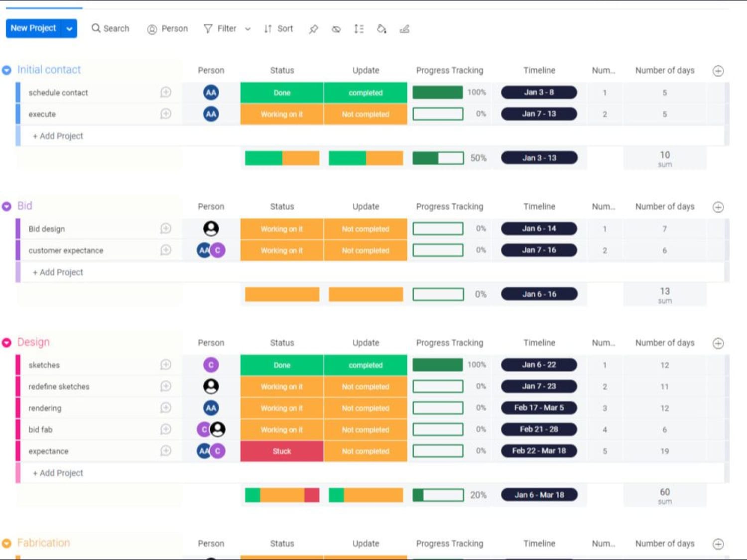The width and height of the screenshot is (747, 560).
Task: Open conversation for Bid design row
Action: [166, 228]
